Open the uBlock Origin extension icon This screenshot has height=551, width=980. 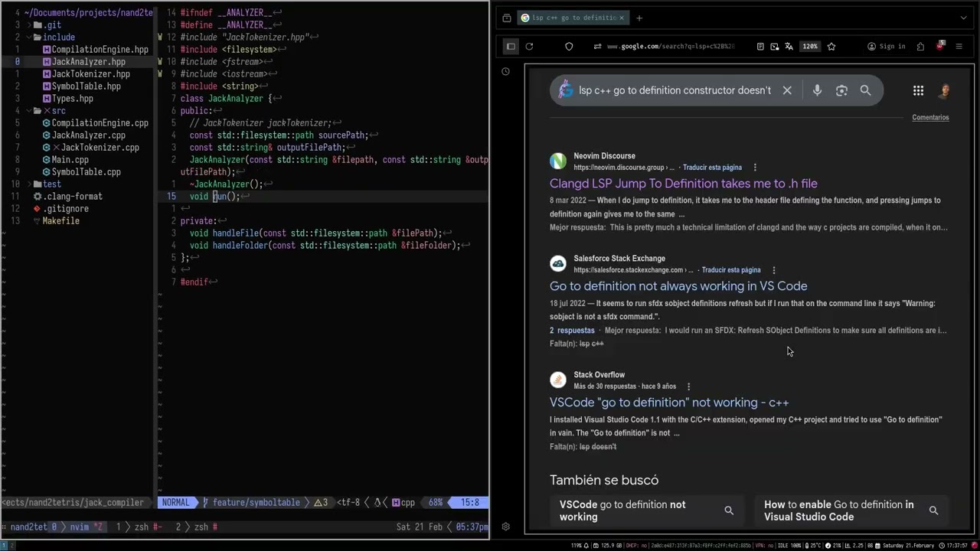(940, 45)
